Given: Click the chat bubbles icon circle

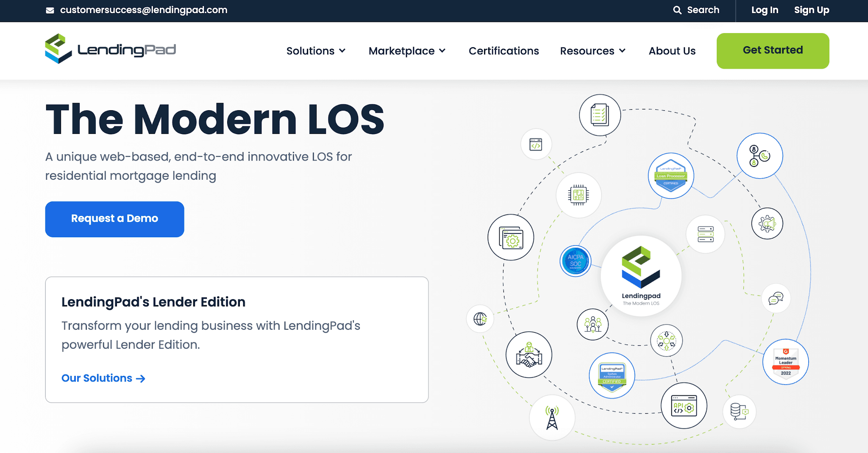Looking at the screenshot, I should tap(776, 298).
